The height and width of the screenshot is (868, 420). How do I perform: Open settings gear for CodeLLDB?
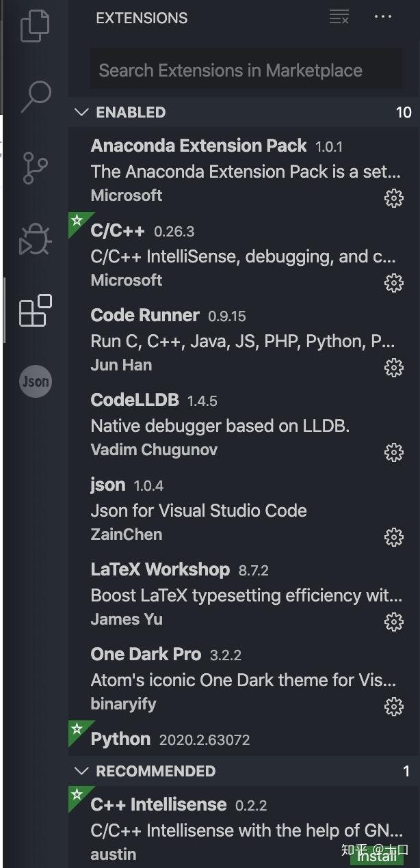394,452
